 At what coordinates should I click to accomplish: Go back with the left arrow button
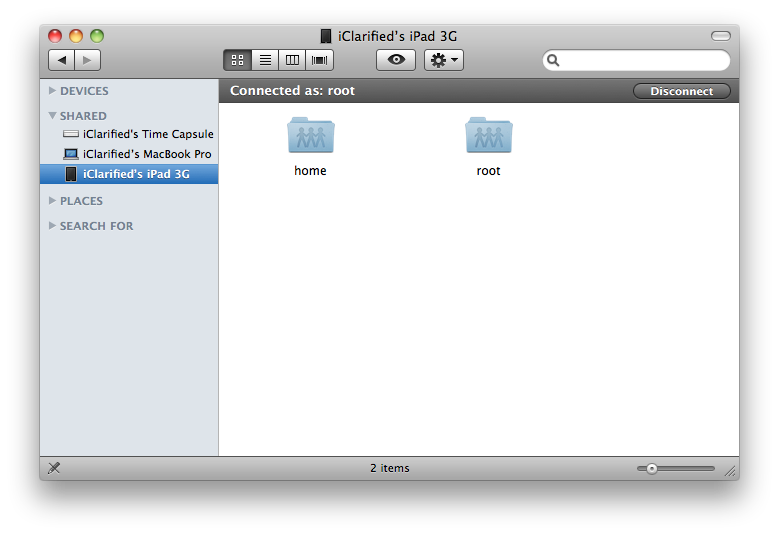[x=62, y=60]
